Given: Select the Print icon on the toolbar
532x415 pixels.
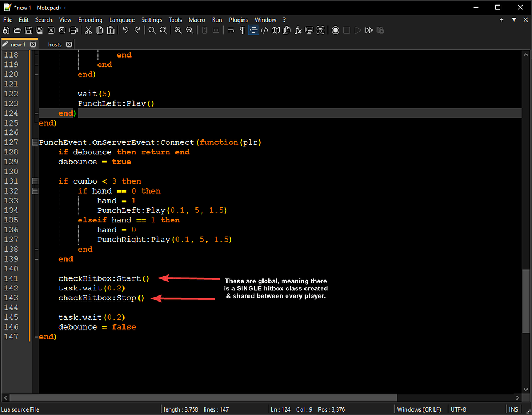Looking at the screenshot, I should tap(73, 30).
